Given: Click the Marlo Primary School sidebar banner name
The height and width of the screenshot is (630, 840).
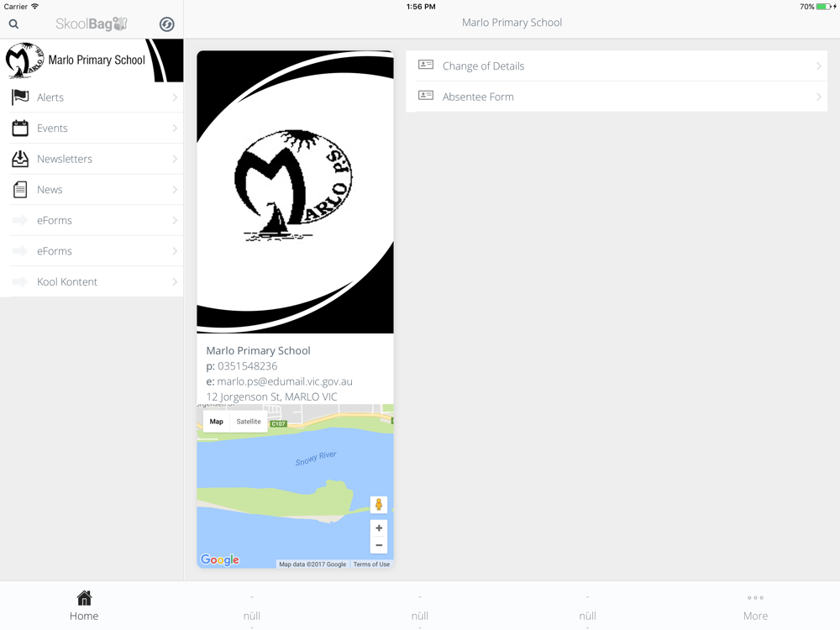Looking at the screenshot, I should [97, 60].
